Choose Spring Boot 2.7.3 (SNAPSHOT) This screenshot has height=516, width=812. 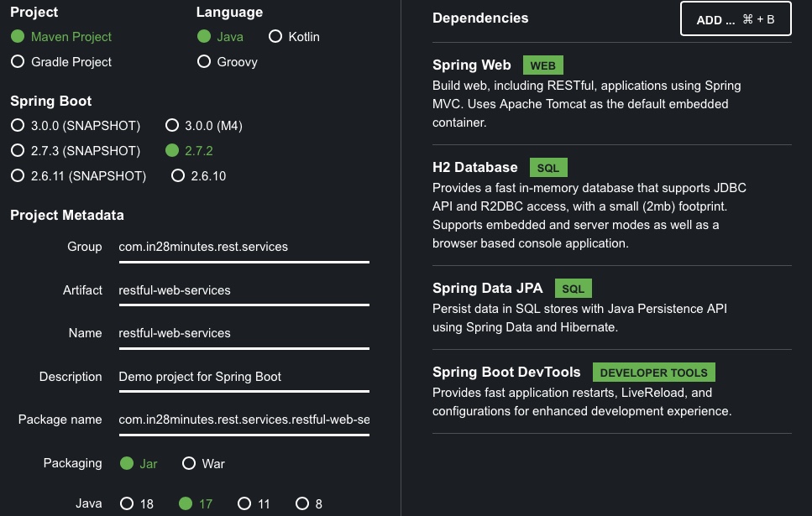point(18,151)
